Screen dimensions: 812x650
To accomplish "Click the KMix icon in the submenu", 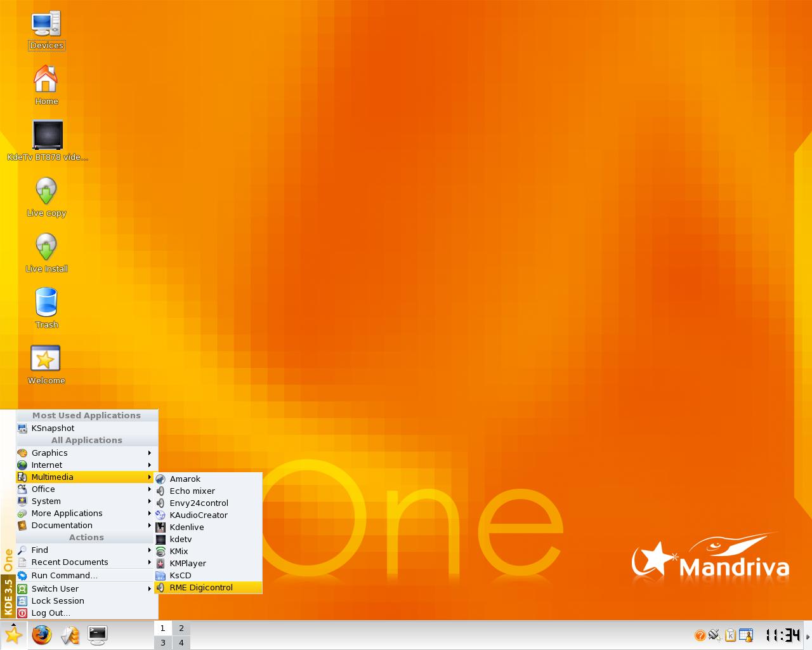I will point(160,552).
